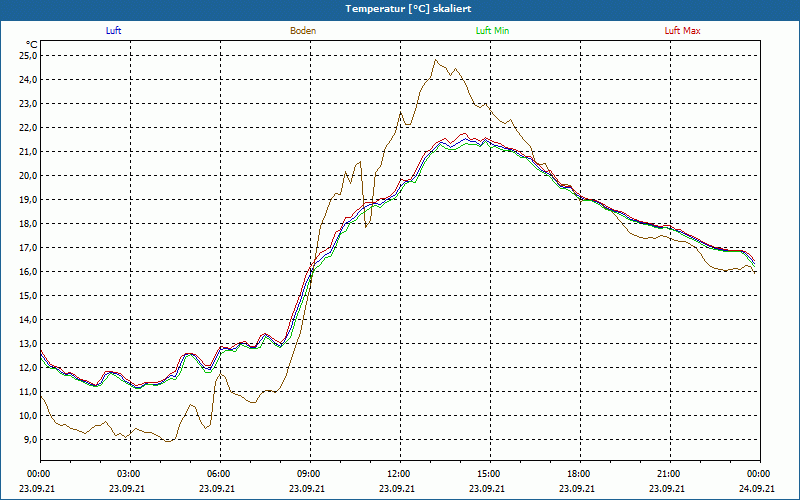This screenshot has height=500, width=800.
Task: Click the 25,0 y-axis label
Action: point(27,55)
